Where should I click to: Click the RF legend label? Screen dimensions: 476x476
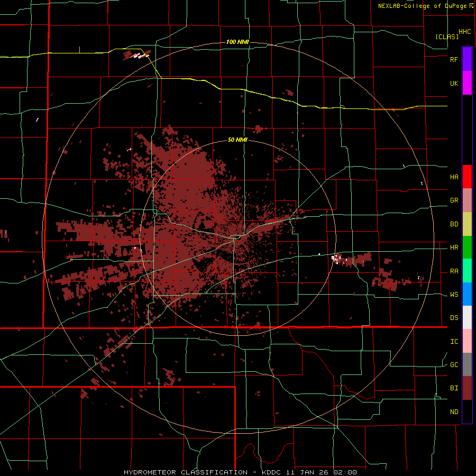click(x=454, y=59)
